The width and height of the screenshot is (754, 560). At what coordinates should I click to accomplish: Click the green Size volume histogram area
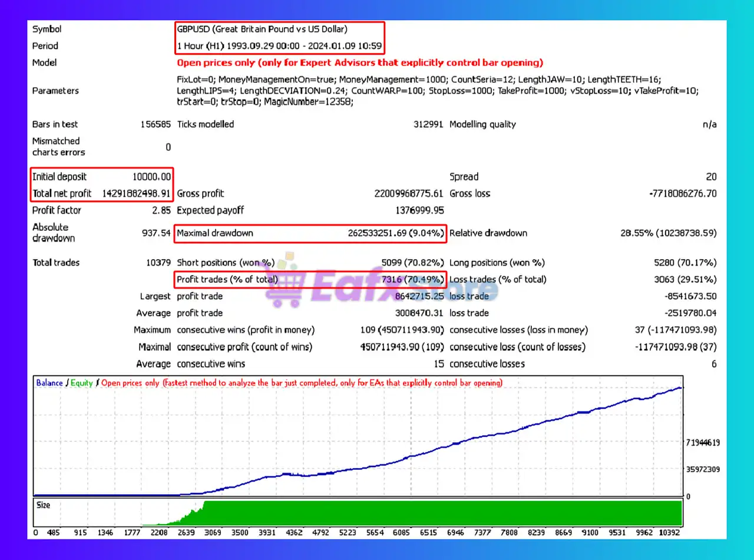tap(442, 512)
